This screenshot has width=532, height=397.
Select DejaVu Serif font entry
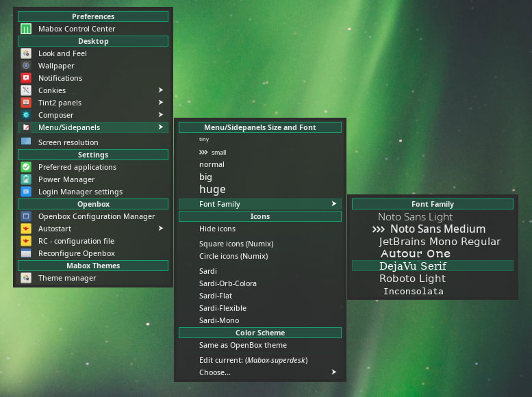[412, 266]
